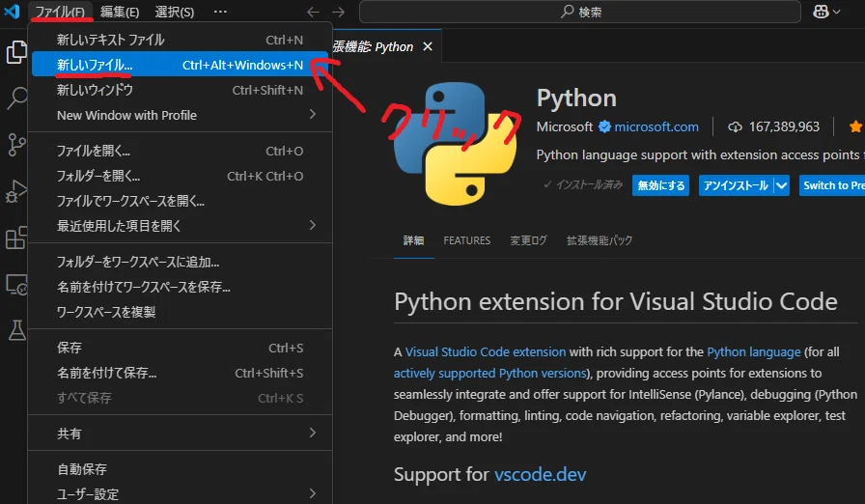Click the verified publisher badge icon
This screenshot has width=865, height=504.
tap(604, 126)
